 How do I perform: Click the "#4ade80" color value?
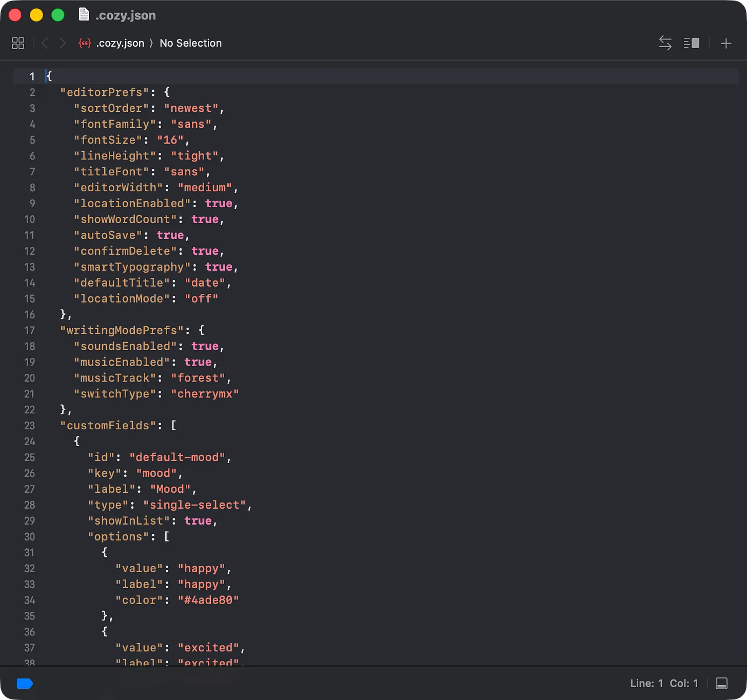coord(208,601)
